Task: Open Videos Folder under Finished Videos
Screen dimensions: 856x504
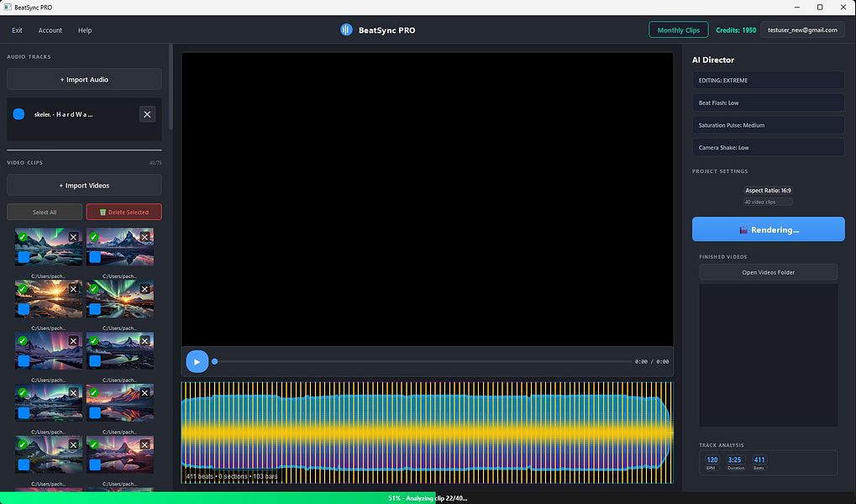Action: (767, 271)
